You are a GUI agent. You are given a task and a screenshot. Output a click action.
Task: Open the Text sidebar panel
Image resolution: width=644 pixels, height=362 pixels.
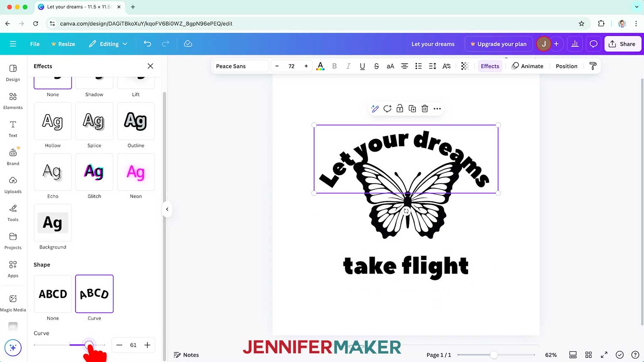(13, 129)
